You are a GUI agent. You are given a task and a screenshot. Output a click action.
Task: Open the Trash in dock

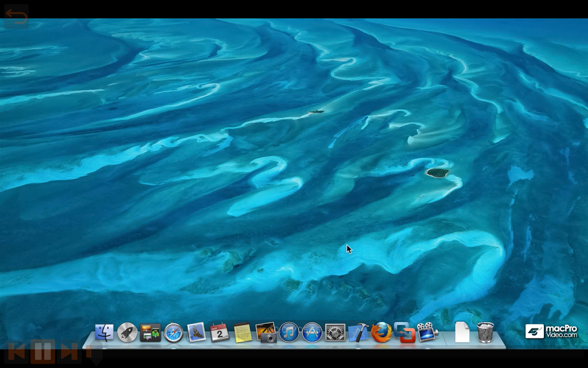point(485,333)
